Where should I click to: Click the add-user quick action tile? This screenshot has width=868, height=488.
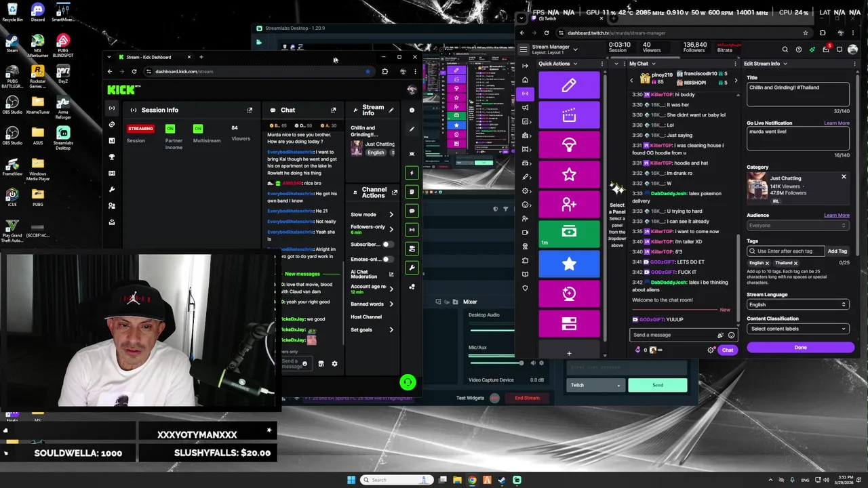point(569,204)
